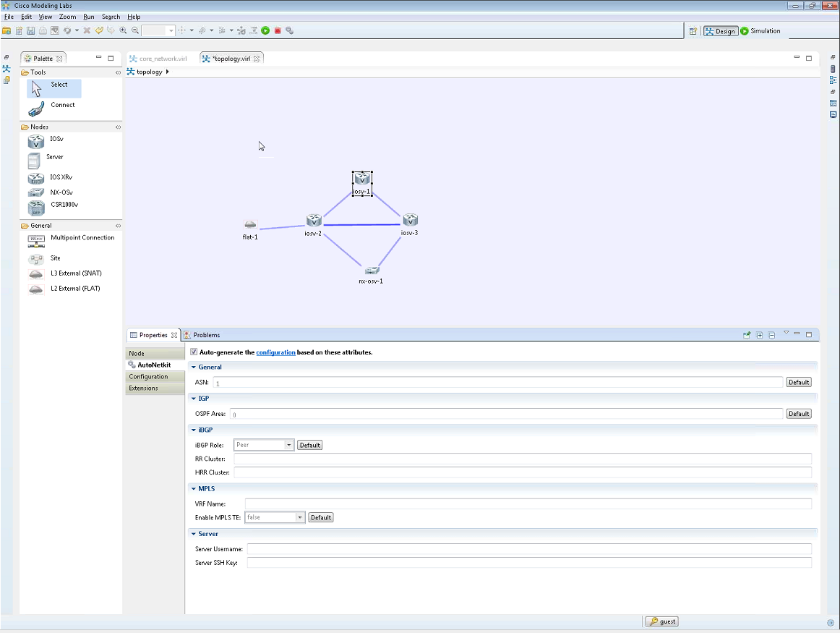Open the Help menu
840x633 pixels.
click(134, 17)
